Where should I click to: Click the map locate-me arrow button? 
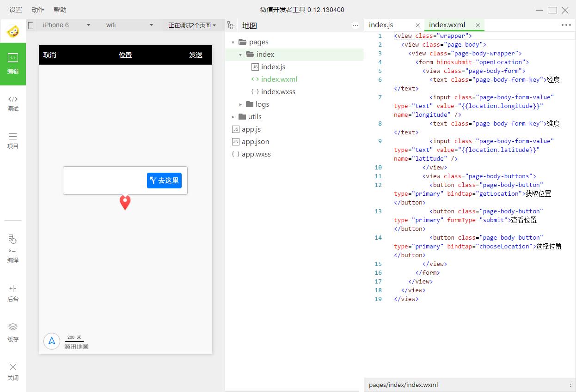point(52,341)
